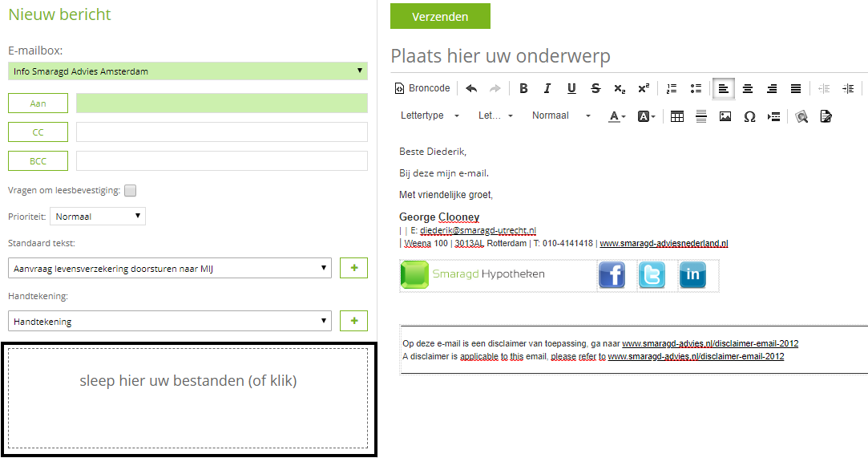Open the font size 'Let...' dropdown
This screenshot has height=458, width=868.
click(x=495, y=116)
